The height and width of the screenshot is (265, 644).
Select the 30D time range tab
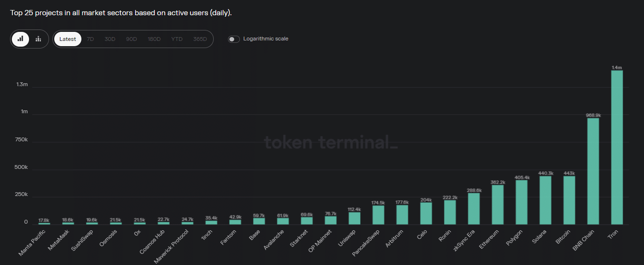click(110, 39)
